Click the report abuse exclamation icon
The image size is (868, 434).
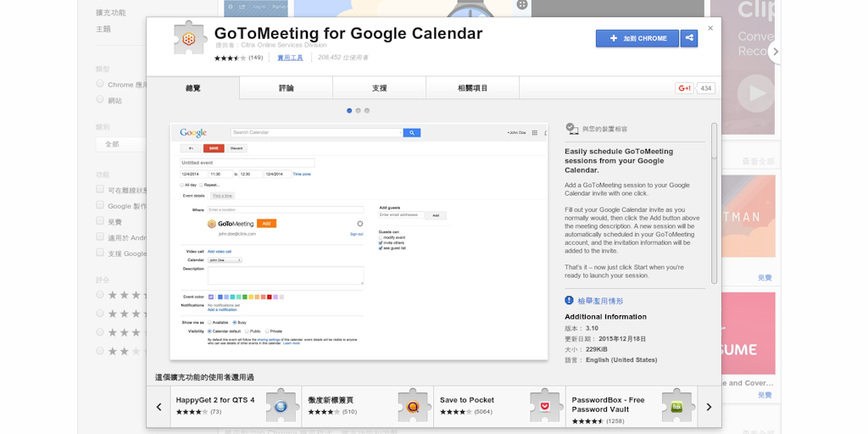(569, 301)
